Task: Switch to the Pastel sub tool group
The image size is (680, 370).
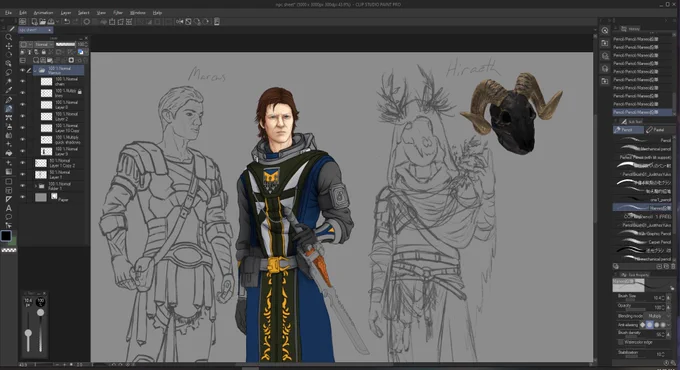Action: (x=658, y=130)
